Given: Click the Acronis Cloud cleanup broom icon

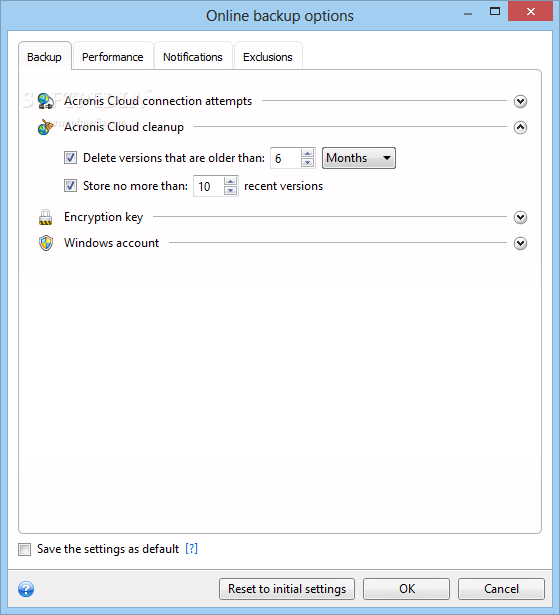Looking at the screenshot, I should [x=45, y=127].
